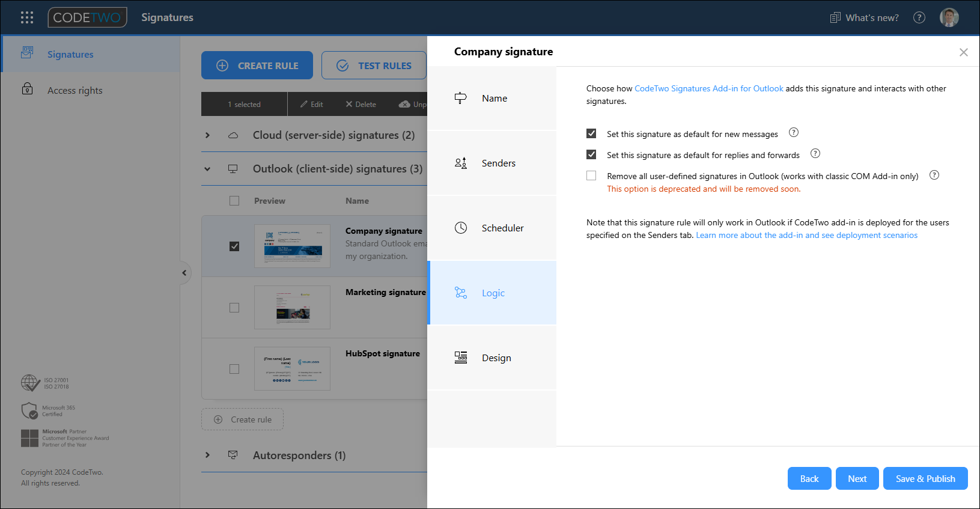Toggle the select-all checkbox in header row

coord(234,201)
